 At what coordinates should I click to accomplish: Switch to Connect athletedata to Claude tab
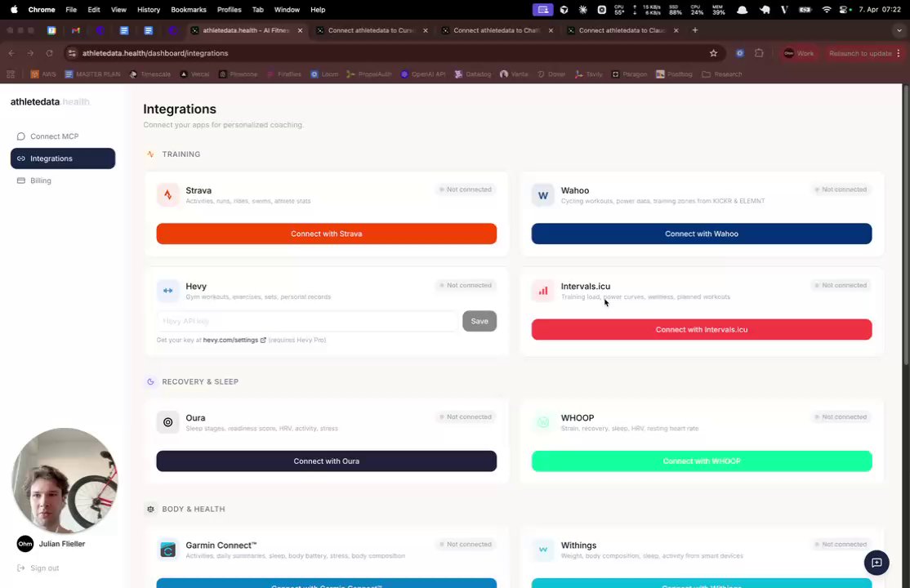(622, 30)
